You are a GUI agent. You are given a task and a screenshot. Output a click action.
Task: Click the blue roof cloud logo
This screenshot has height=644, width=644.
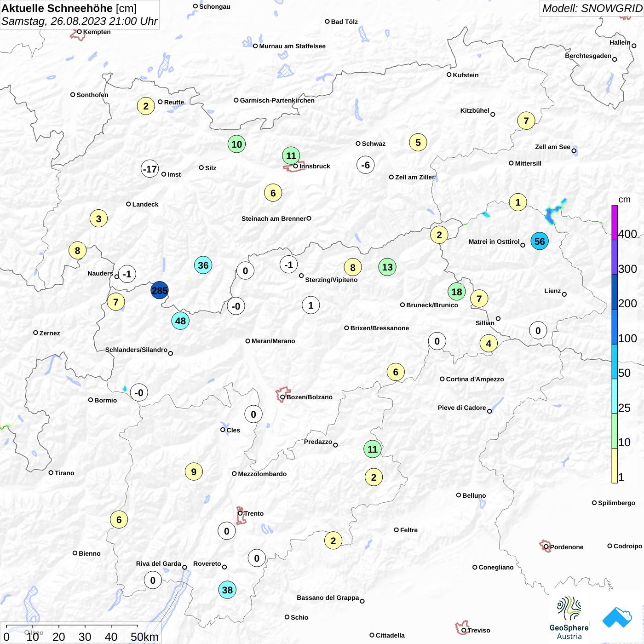click(617, 617)
